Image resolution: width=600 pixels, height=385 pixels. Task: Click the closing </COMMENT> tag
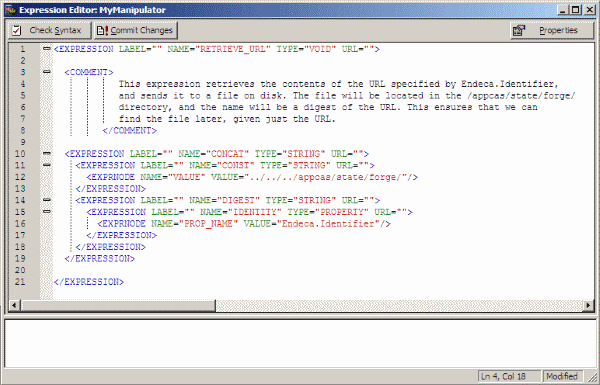tap(130, 131)
